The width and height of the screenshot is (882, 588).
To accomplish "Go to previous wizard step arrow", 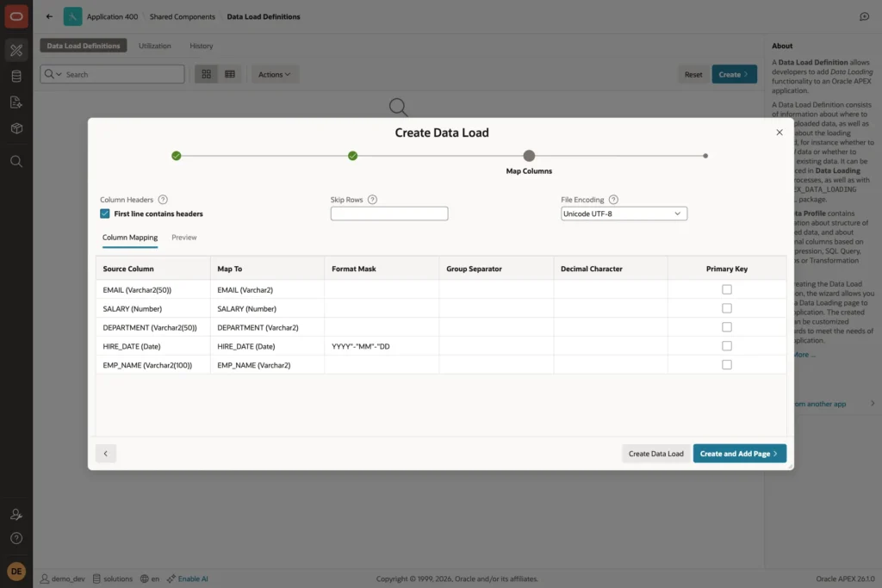I will click(x=106, y=454).
